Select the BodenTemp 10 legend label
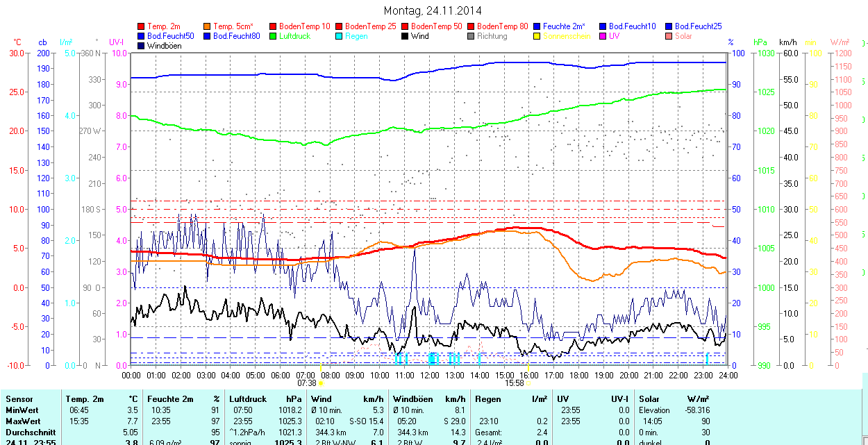The height and width of the screenshot is (445, 868). [304, 26]
